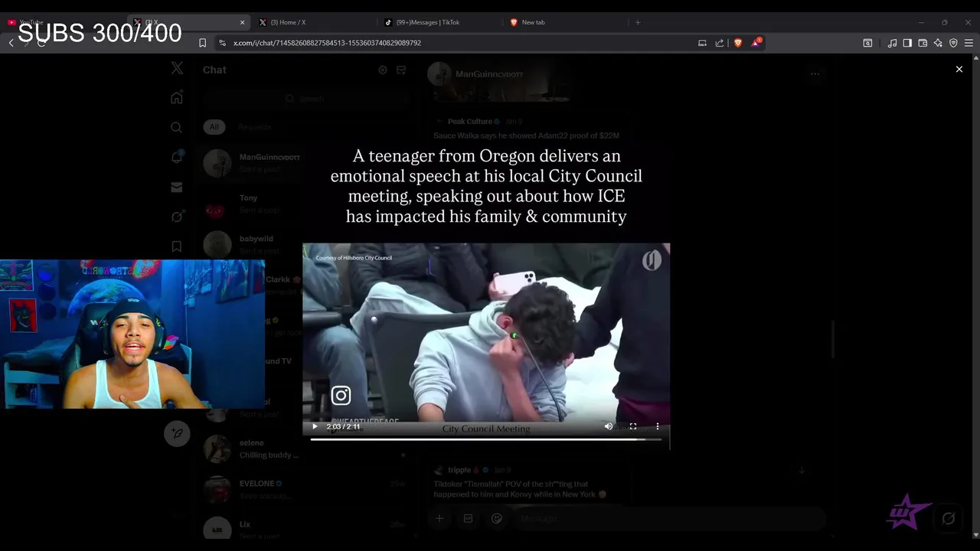Click the cast/screen icon in address bar

(x=702, y=43)
